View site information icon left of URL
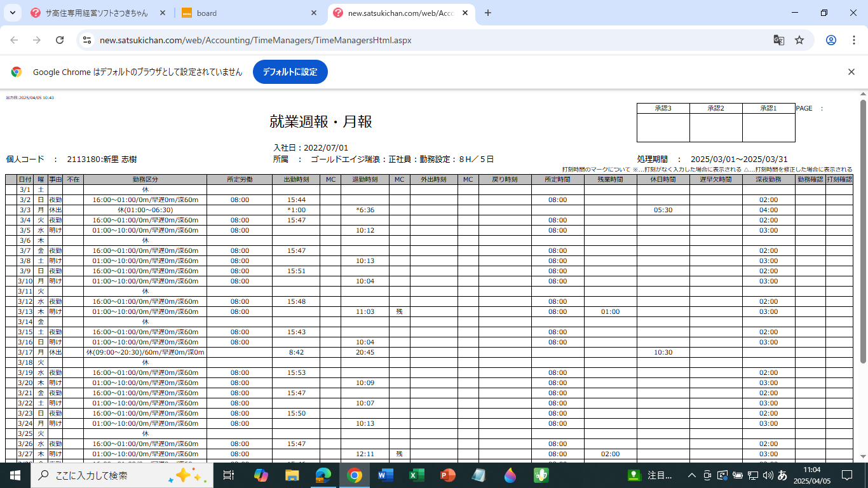 pos(87,40)
